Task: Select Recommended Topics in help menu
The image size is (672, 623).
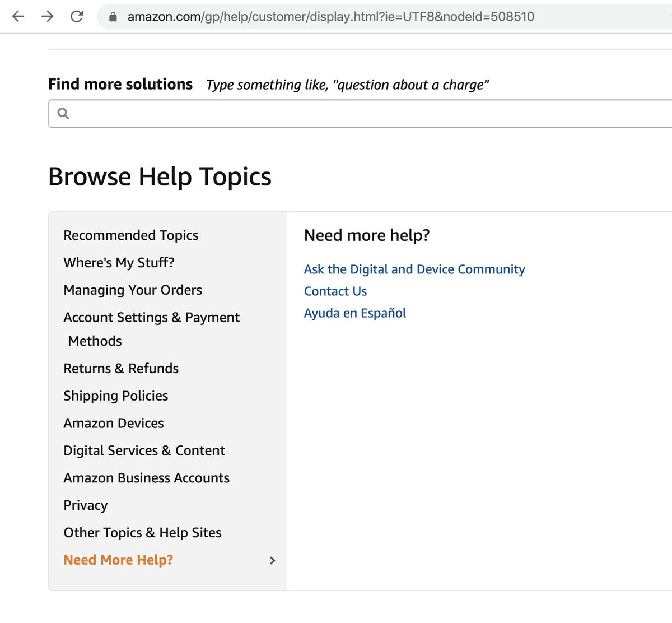Action: click(x=131, y=235)
